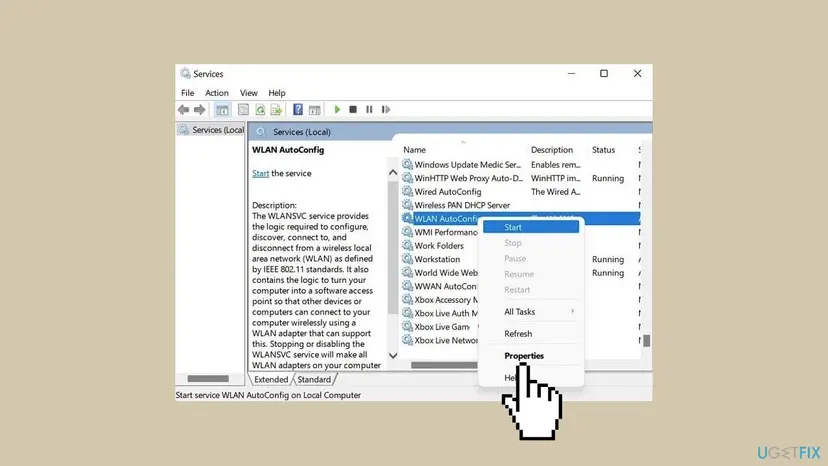
Task: Click description pane scroll down arrow
Action: [x=393, y=356]
